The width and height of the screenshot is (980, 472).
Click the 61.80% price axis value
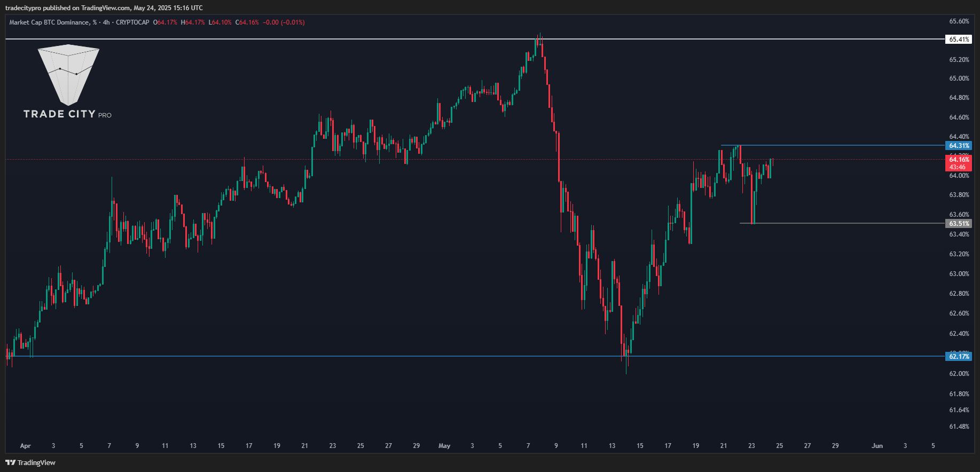tap(959, 394)
